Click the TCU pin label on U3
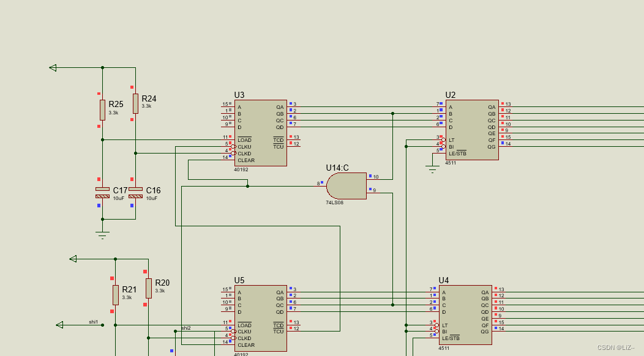 [279, 147]
